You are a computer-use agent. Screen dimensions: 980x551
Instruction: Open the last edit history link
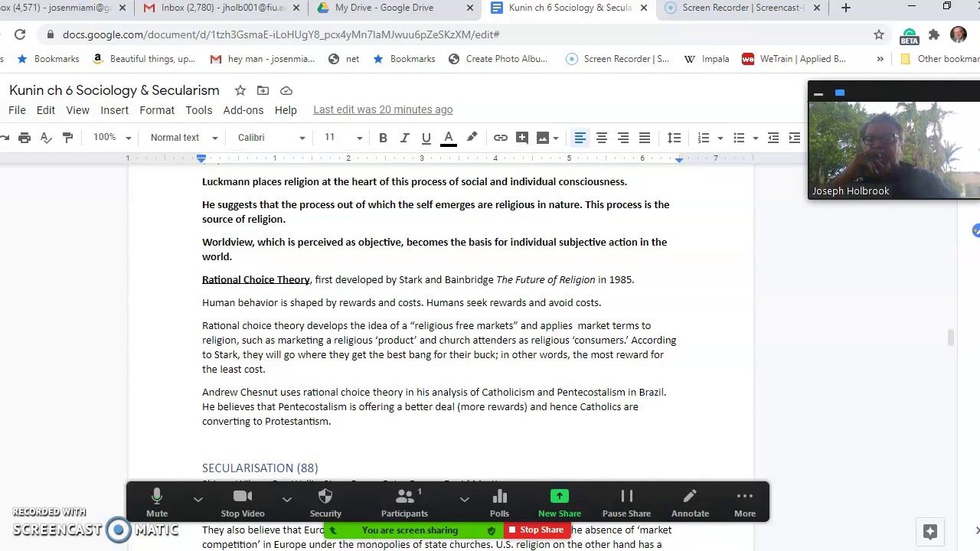pos(383,109)
